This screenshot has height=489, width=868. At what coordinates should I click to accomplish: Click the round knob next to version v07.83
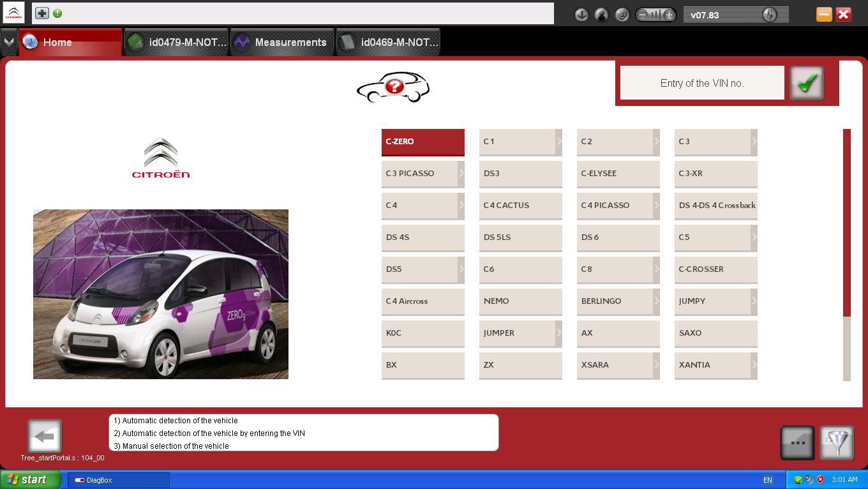click(770, 15)
